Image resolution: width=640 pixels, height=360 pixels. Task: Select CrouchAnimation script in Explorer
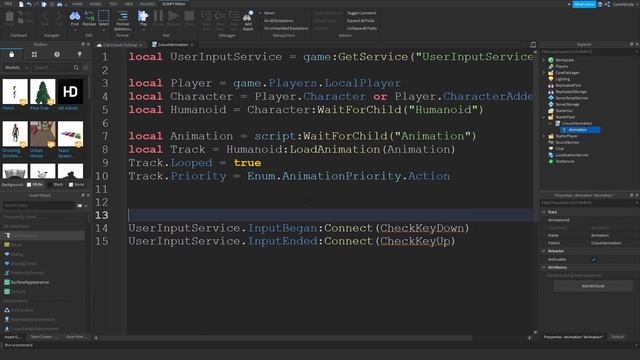point(577,123)
